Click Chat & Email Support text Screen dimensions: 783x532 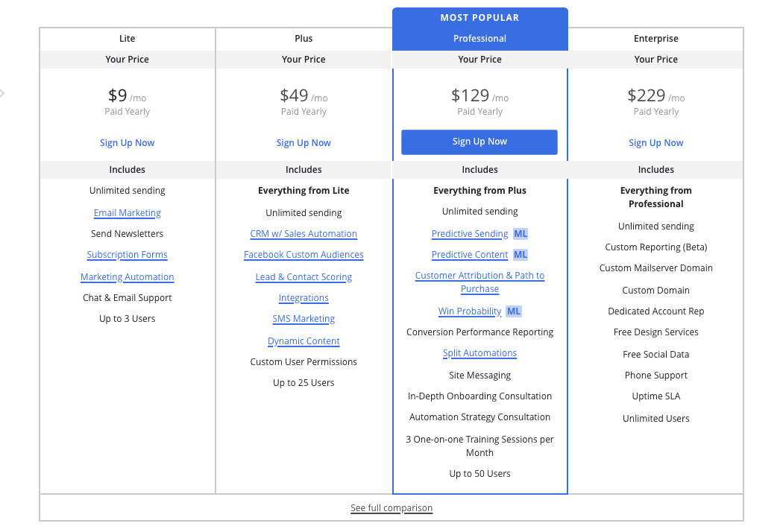(x=128, y=298)
